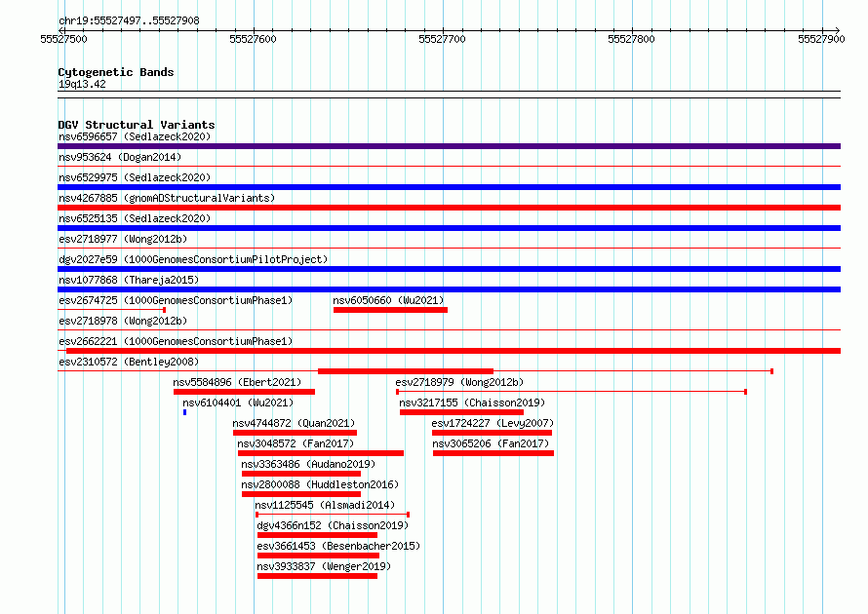Open esv2718977 (Wong2012b) variant label
868x614 pixels.
click(x=123, y=239)
